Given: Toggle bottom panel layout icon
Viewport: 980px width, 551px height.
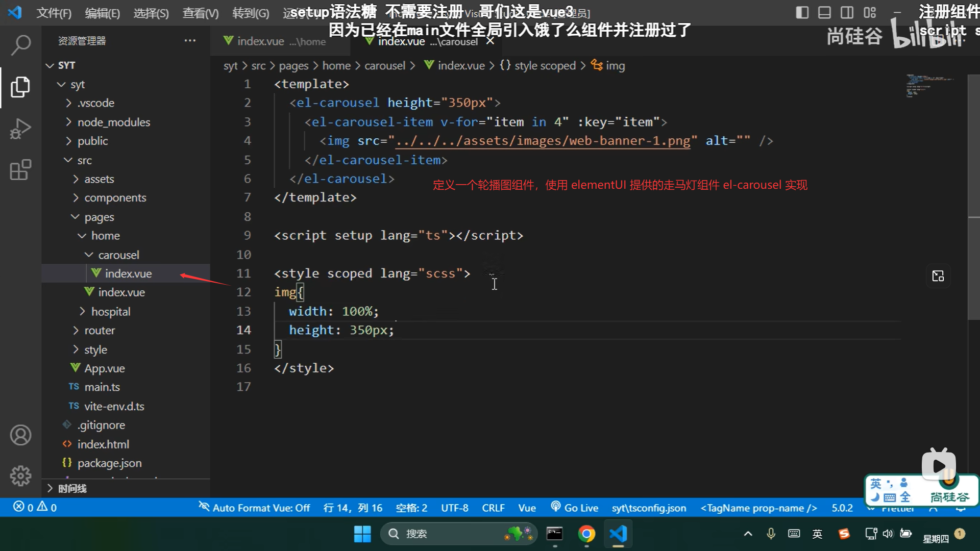Looking at the screenshot, I should (824, 12).
